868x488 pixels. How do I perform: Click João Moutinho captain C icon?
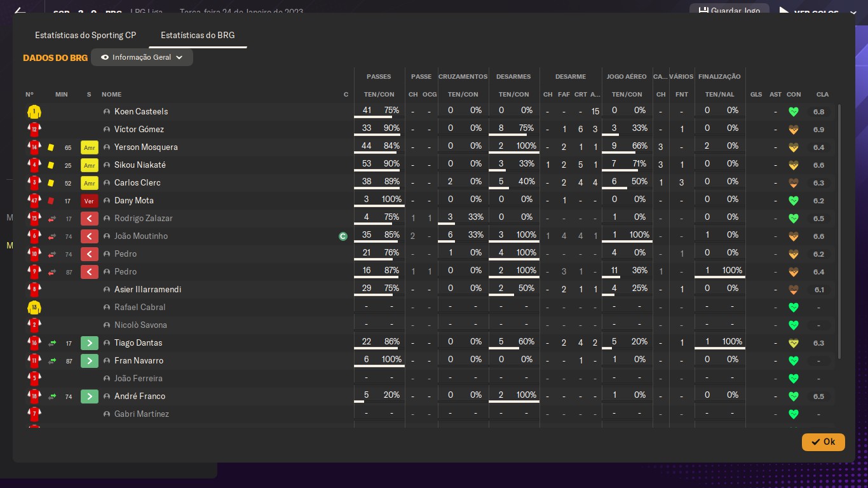click(343, 236)
